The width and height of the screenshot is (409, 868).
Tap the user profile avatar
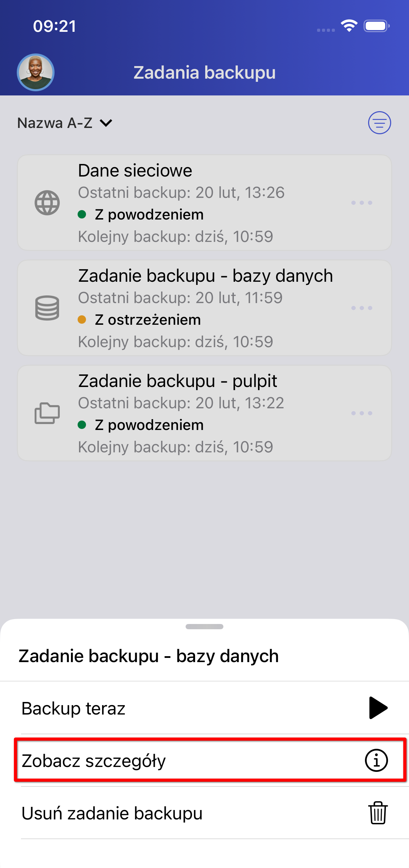(36, 72)
